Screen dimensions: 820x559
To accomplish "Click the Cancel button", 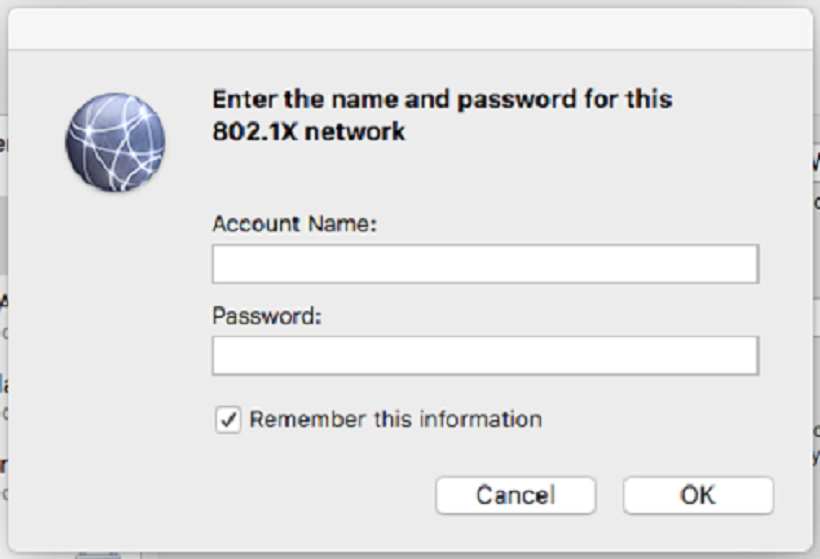I will [x=516, y=495].
